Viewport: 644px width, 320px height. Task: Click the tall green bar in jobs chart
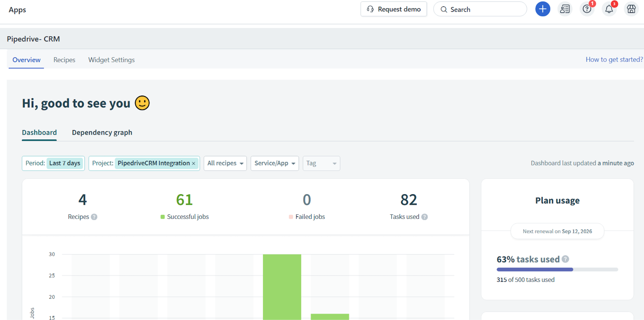click(282, 287)
